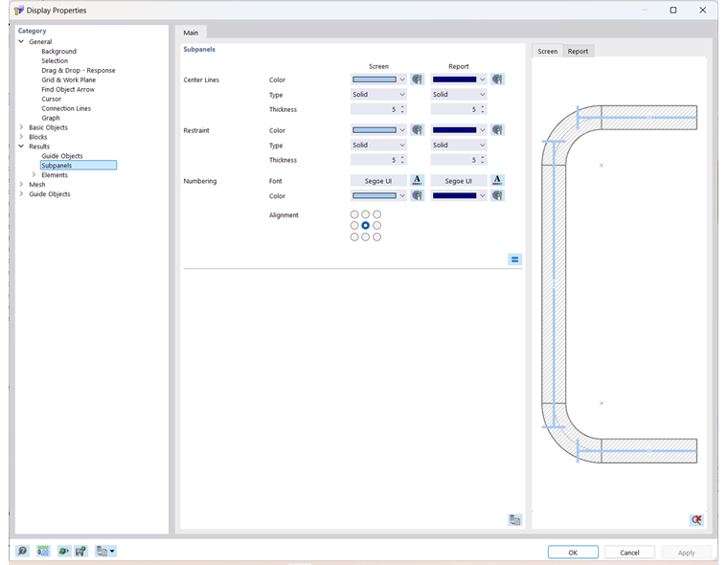The width and height of the screenshot is (728, 565).
Task: Select middle-right Alignment radio button
Action: click(377, 226)
